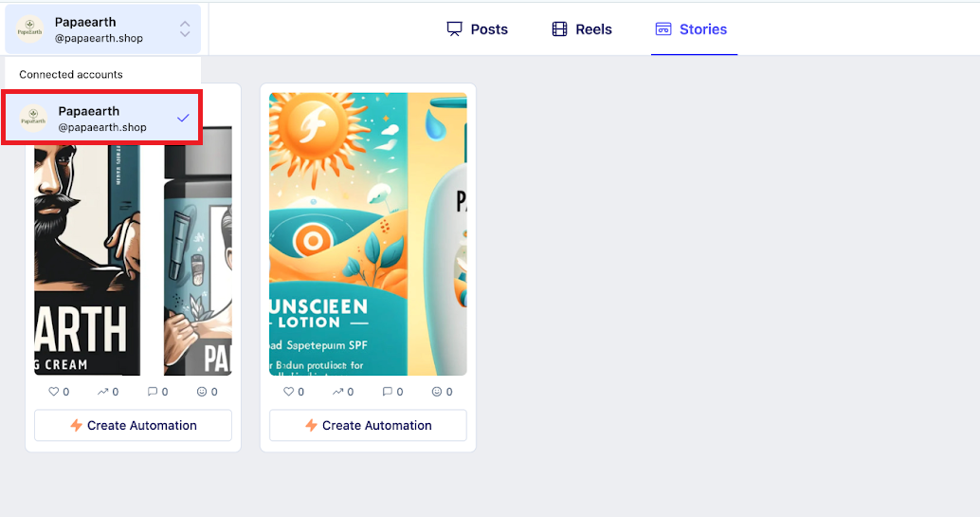980x517 pixels.
Task: Click the reactions smiley icon on sunscreen story
Action: 437,392
